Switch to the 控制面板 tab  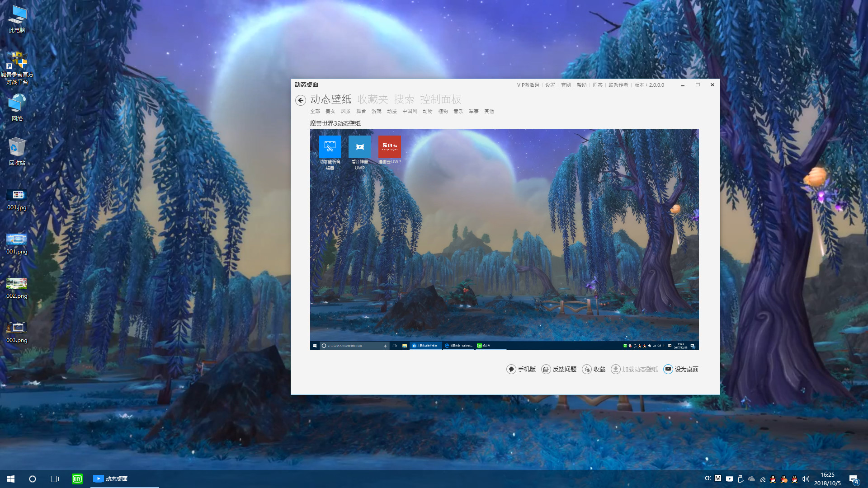tap(440, 99)
